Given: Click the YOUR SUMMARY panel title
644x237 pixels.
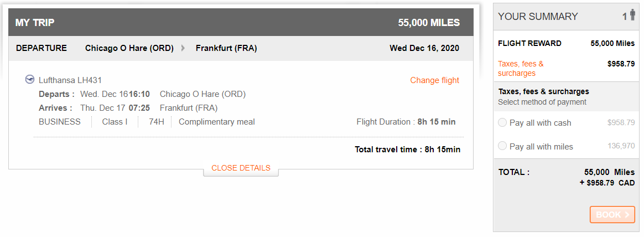Looking at the screenshot, I should click(538, 17).
